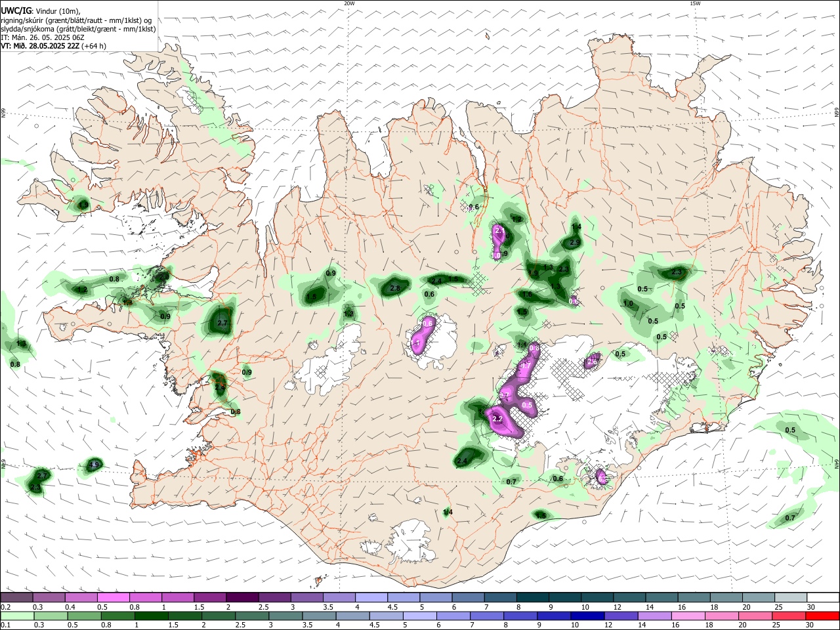Click the "20W" longitude label at the top
840x630 pixels.
tap(349, 3)
